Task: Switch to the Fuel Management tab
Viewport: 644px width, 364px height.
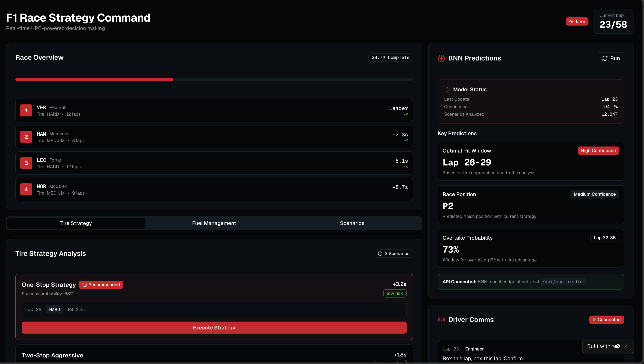Action: (214, 223)
